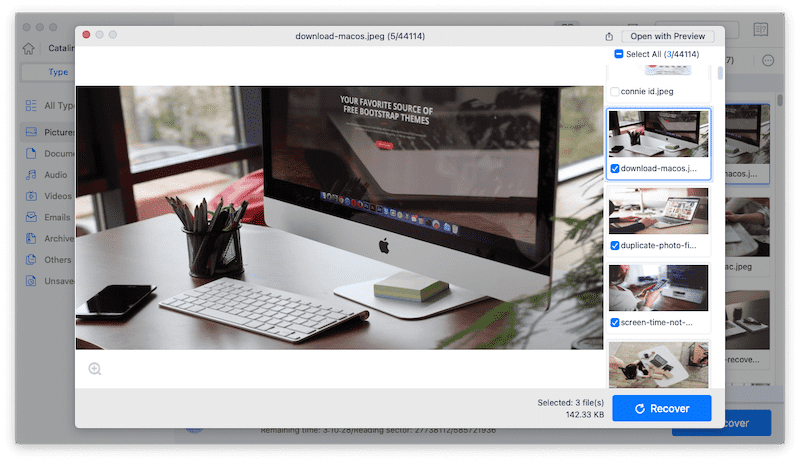This screenshot has width=800, height=462.
Task: Click the more-options ellipsis icon in background window
Action: click(x=768, y=61)
